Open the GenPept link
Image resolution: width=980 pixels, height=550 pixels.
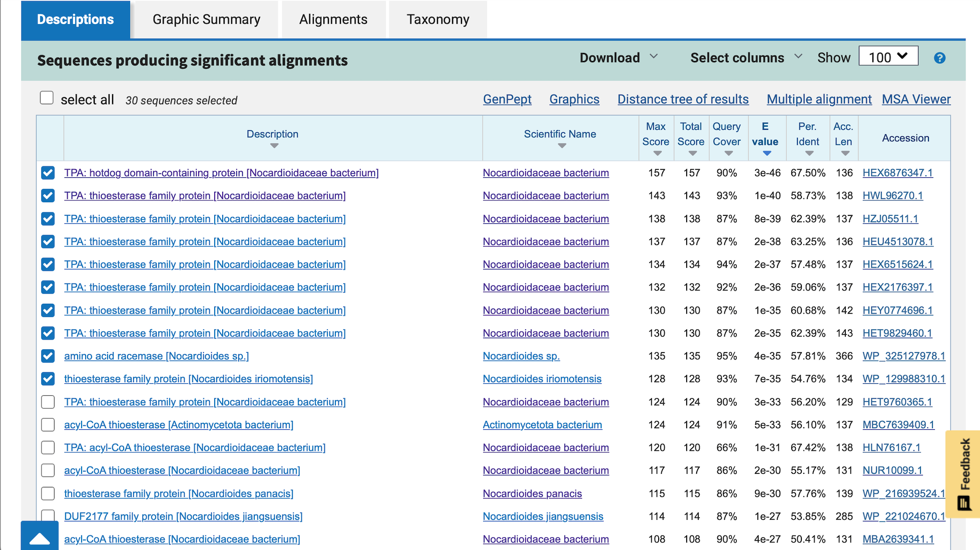(x=507, y=99)
